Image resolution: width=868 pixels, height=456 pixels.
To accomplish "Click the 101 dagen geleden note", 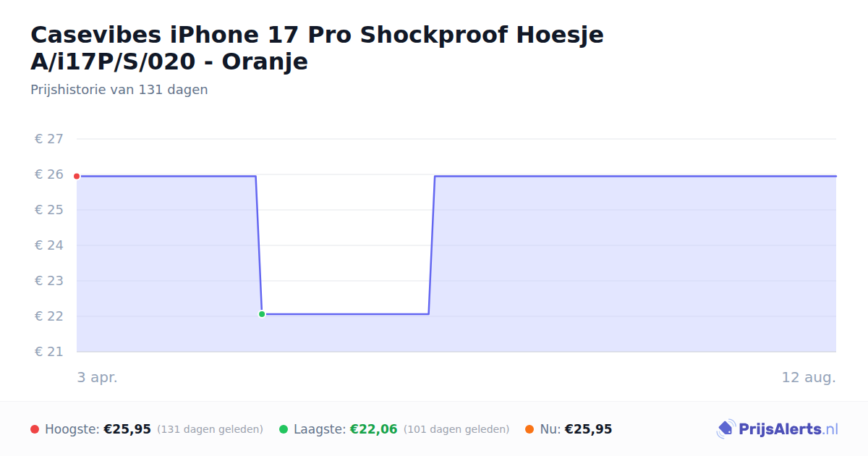I will tap(456, 429).
